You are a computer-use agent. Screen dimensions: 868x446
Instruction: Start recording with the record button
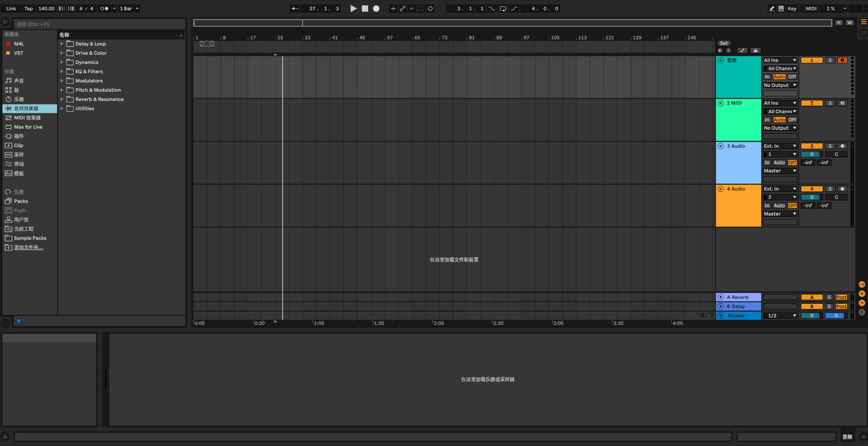click(376, 9)
